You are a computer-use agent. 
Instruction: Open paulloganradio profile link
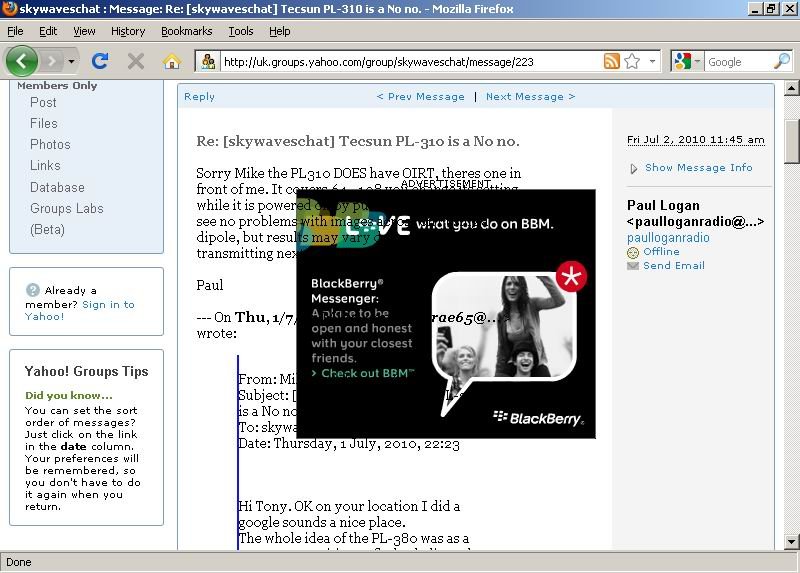point(668,238)
